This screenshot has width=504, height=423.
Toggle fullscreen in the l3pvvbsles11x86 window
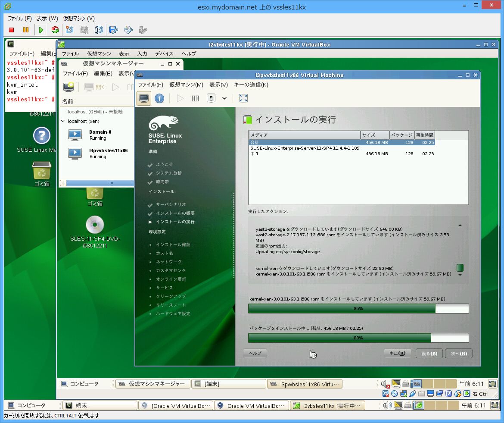click(243, 98)
